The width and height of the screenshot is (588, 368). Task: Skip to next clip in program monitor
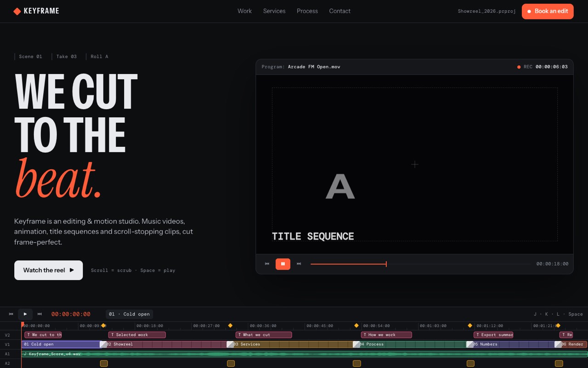pyautogui.click(x=299, y=264)
